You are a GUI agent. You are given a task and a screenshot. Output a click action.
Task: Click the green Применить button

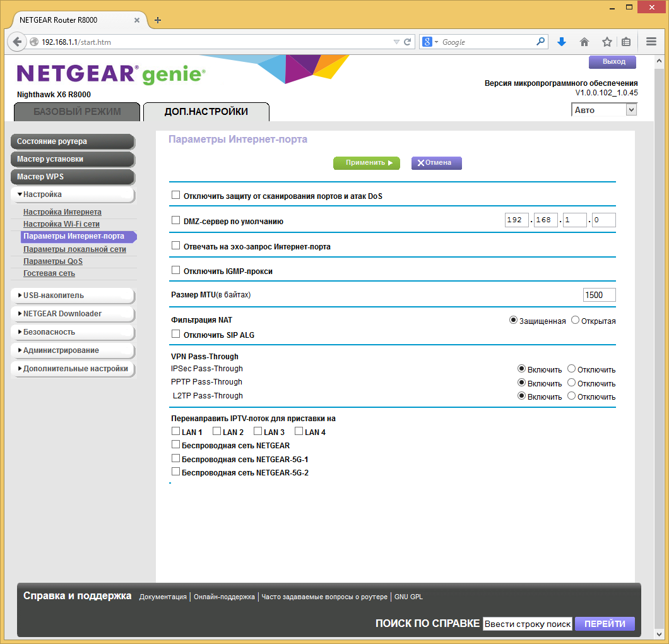click(367, 163)
